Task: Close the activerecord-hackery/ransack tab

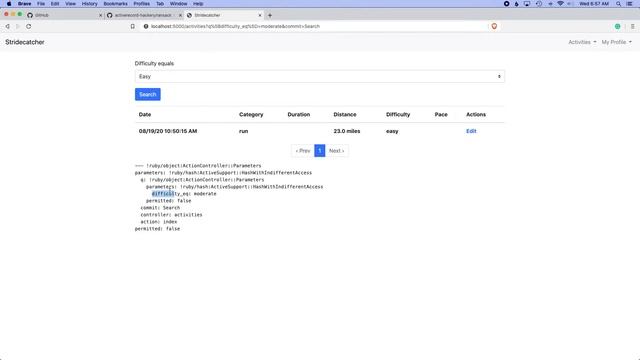Action: 180,15
